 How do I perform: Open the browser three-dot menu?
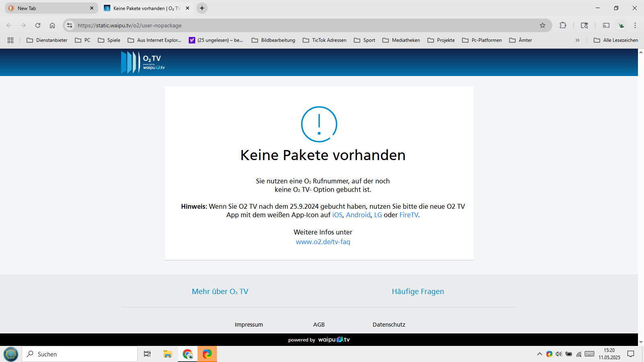[635, 25]
